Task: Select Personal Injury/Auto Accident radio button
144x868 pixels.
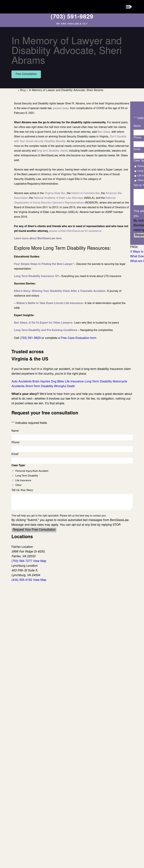Action: pos(13,471)
